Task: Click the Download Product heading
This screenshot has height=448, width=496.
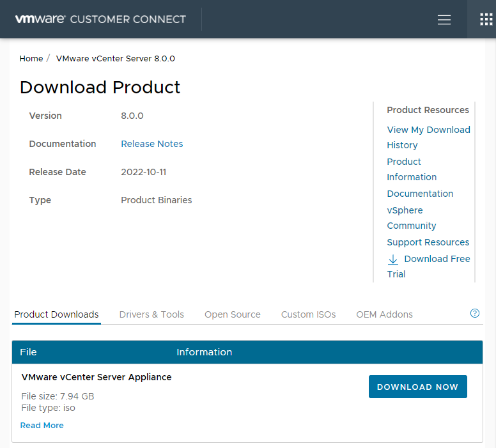Action: (100, 88)
